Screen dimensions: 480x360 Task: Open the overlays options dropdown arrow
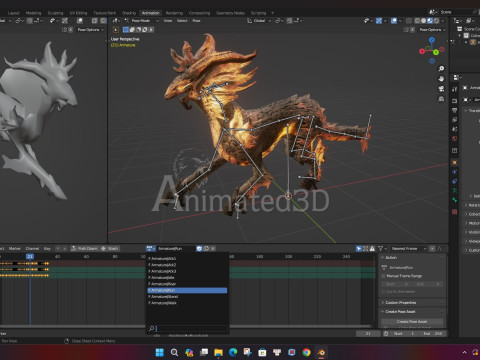tap(400, 21)
